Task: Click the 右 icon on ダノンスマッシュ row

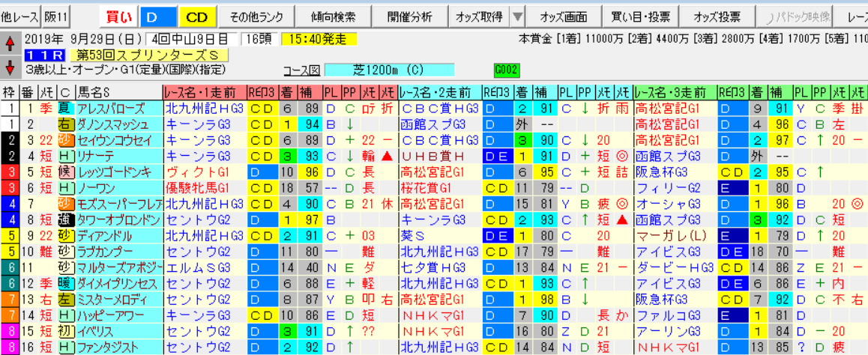Action: (64, 124)
